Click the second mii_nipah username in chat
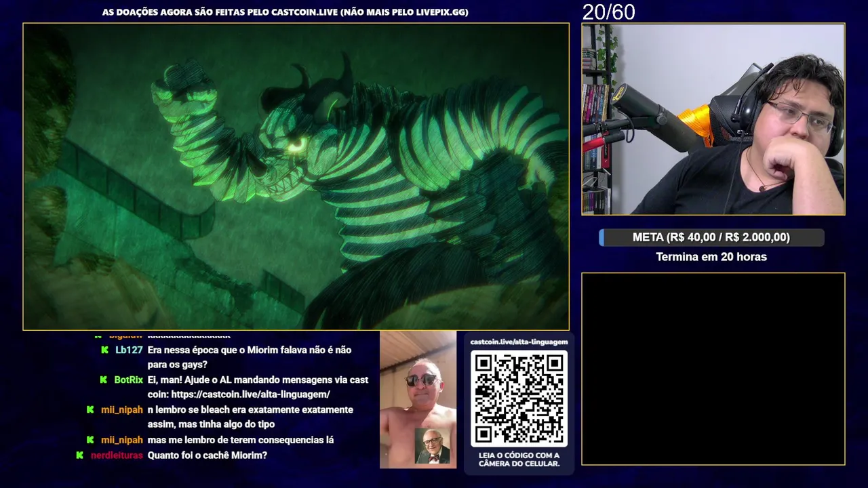The width and height of the screenshot is (868, 488). [122, 440]
